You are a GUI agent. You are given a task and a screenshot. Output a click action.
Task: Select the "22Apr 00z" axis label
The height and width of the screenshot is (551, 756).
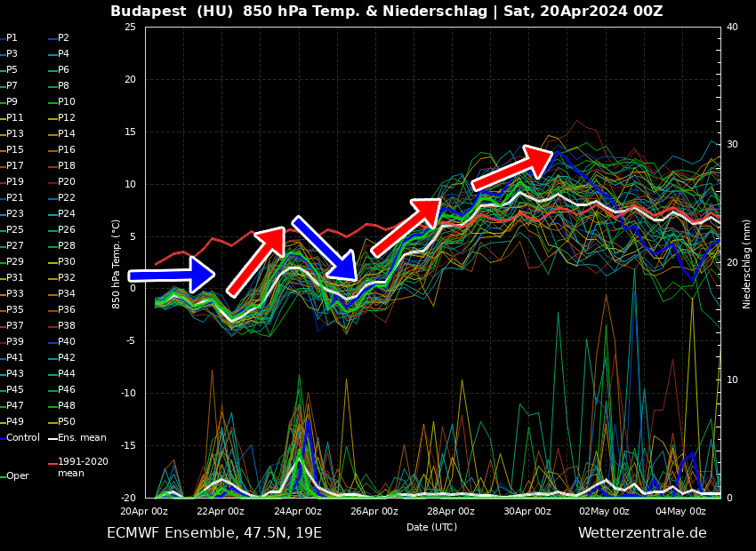coord(221,512)
